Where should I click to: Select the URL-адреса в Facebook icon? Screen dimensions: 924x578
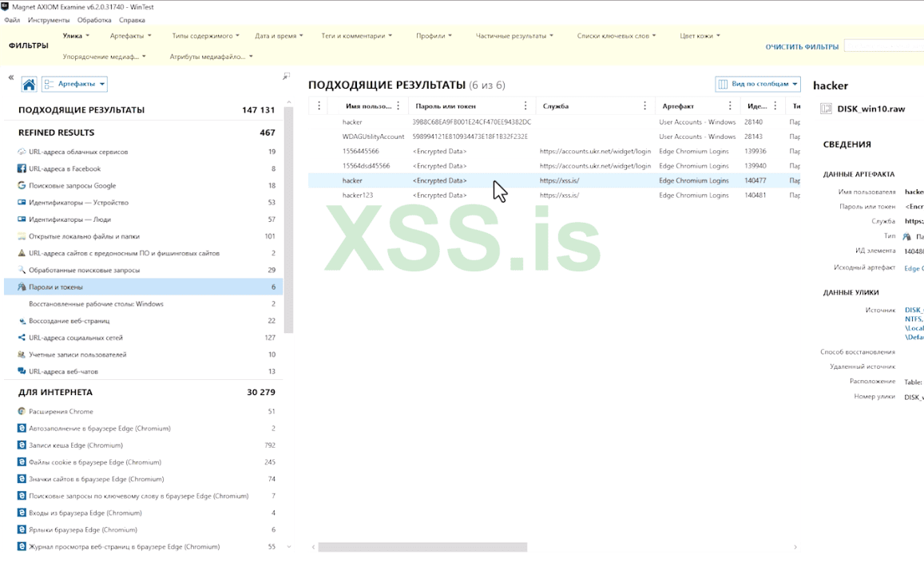[x=22, y=168]
